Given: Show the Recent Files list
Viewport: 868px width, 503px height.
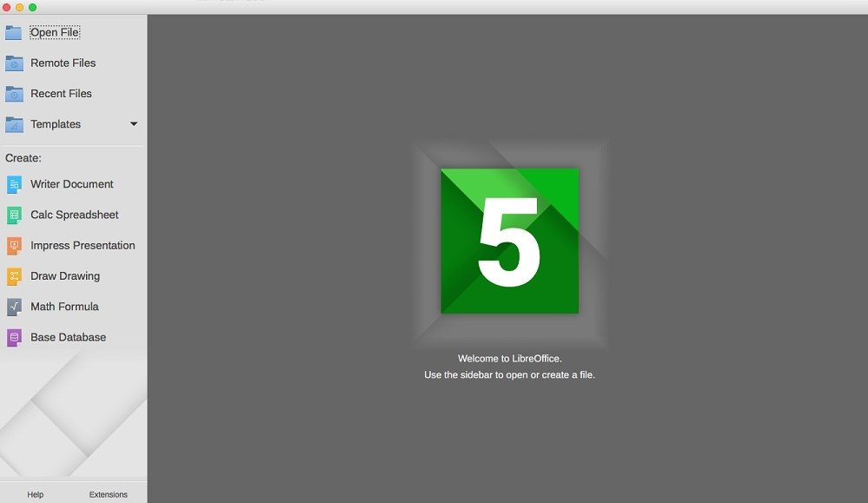Looking at the screenshot, I should pos(61,94).
